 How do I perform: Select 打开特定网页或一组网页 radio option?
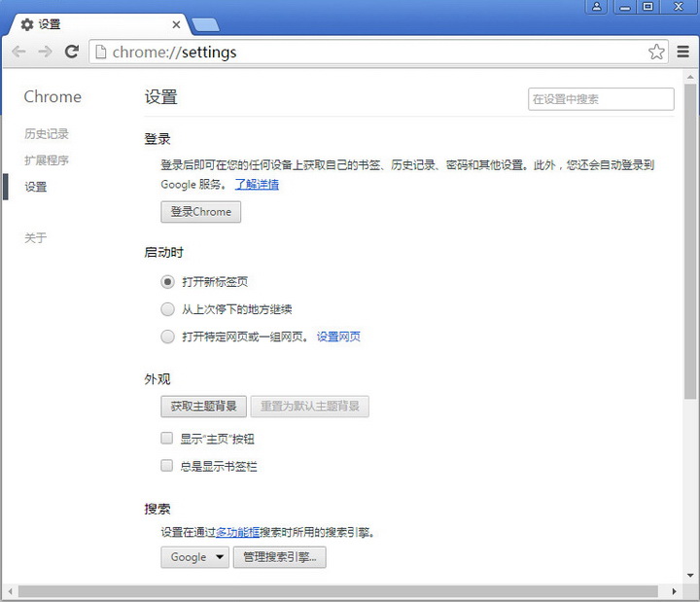[x=167, y=336]
